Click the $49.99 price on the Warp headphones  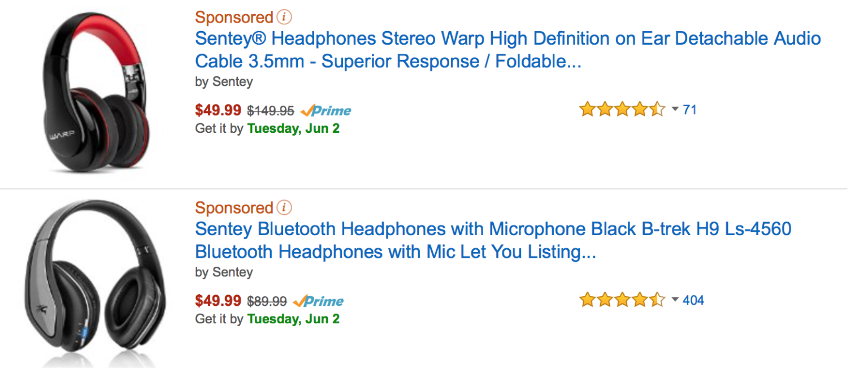[218, 110]
